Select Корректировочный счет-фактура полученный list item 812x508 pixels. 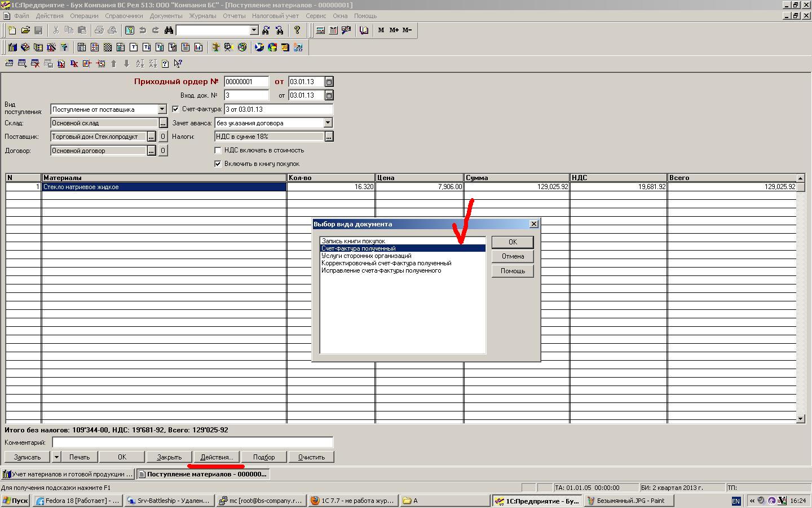coord(386,263)
